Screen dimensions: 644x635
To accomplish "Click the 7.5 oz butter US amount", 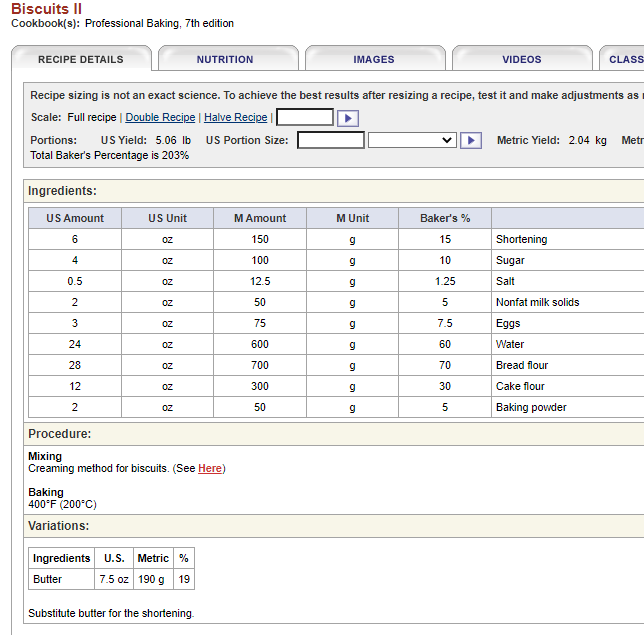I will pos(114,579).
